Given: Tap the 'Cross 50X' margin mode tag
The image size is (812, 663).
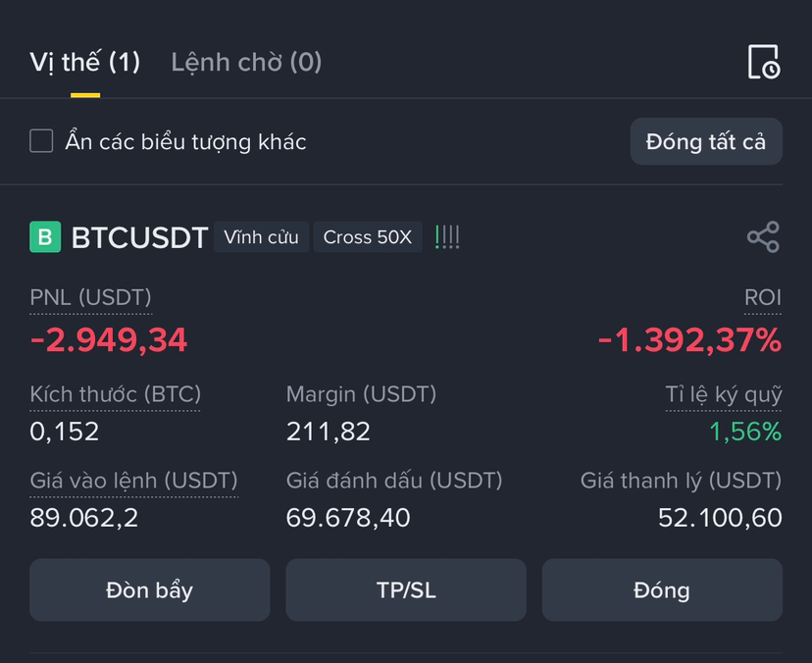Looking at the screenshot, I should tap(368, 237).
